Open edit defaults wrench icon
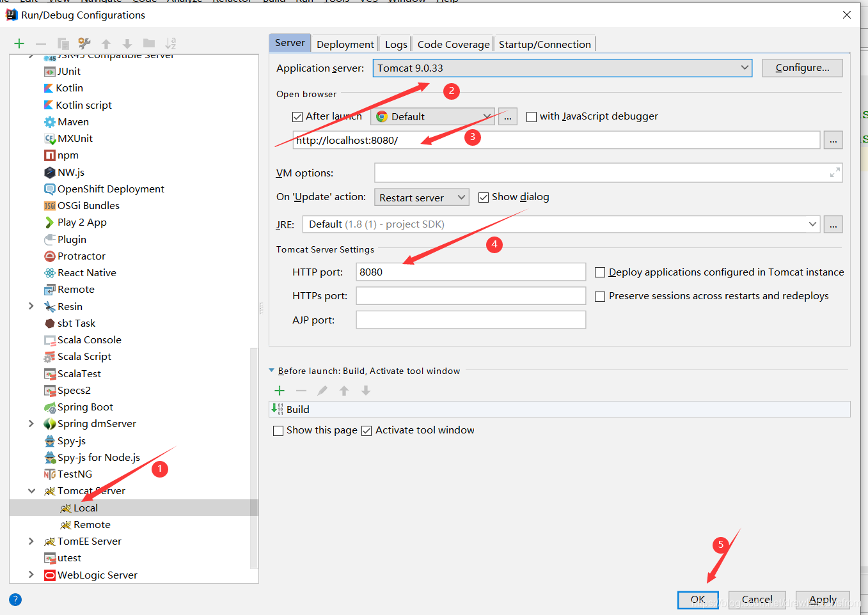 tap(84, 43)
